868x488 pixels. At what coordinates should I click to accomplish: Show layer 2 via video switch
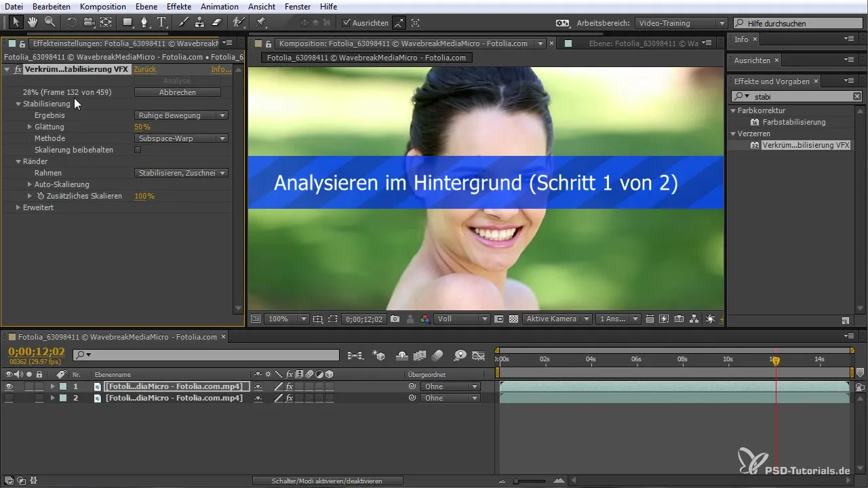(9, 398)
